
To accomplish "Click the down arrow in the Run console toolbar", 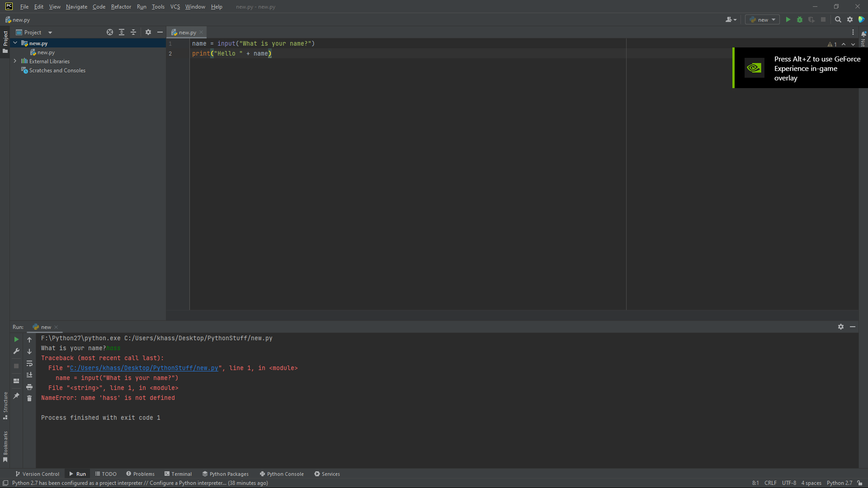I will pyautogui.click(x=29, y=351).
